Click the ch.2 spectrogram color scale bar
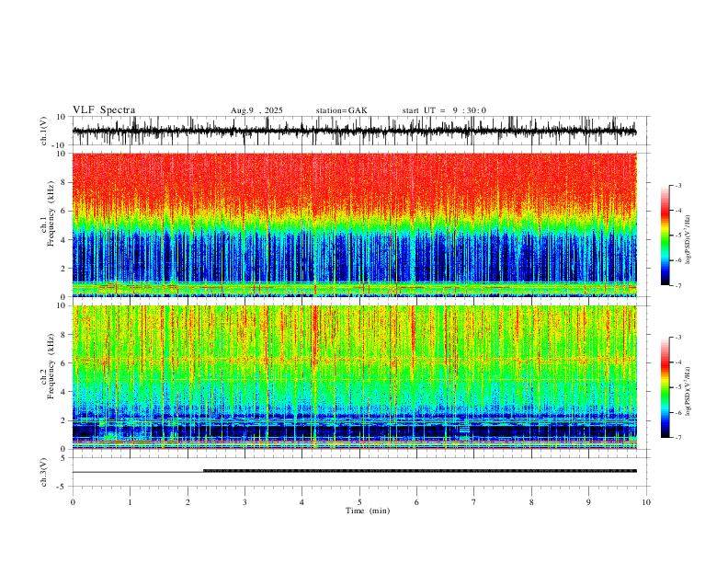Screen dimensions: 728x563 click(665, 387)
